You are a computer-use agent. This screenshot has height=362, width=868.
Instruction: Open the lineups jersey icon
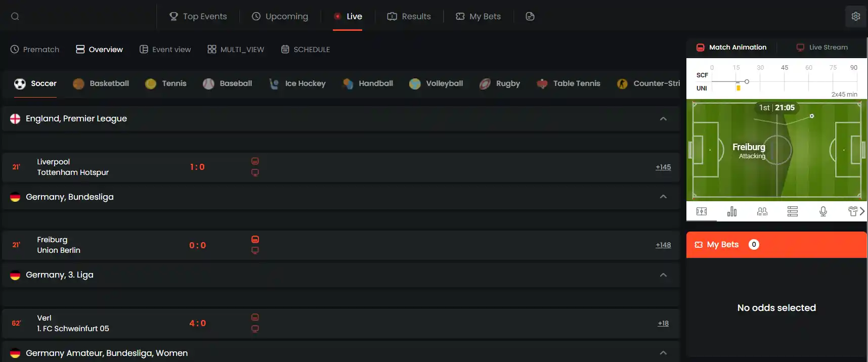(x=853, y=211)
